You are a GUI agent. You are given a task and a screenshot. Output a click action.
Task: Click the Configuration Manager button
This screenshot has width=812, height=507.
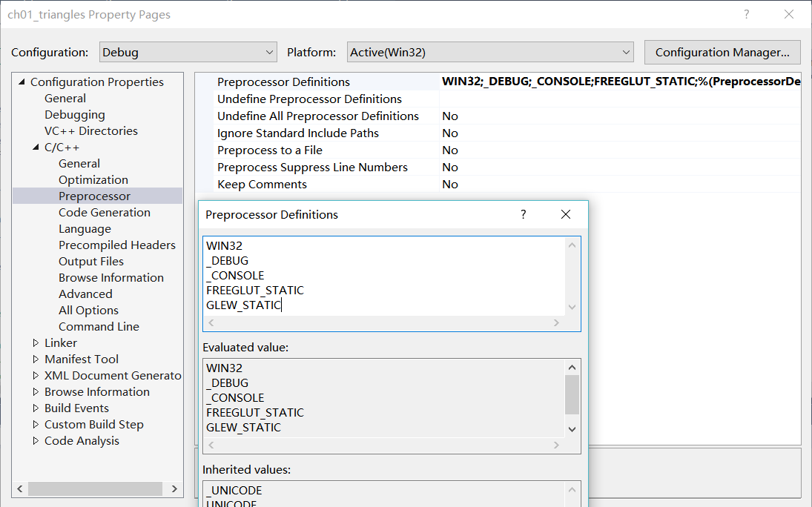click(x=721, y=52)
